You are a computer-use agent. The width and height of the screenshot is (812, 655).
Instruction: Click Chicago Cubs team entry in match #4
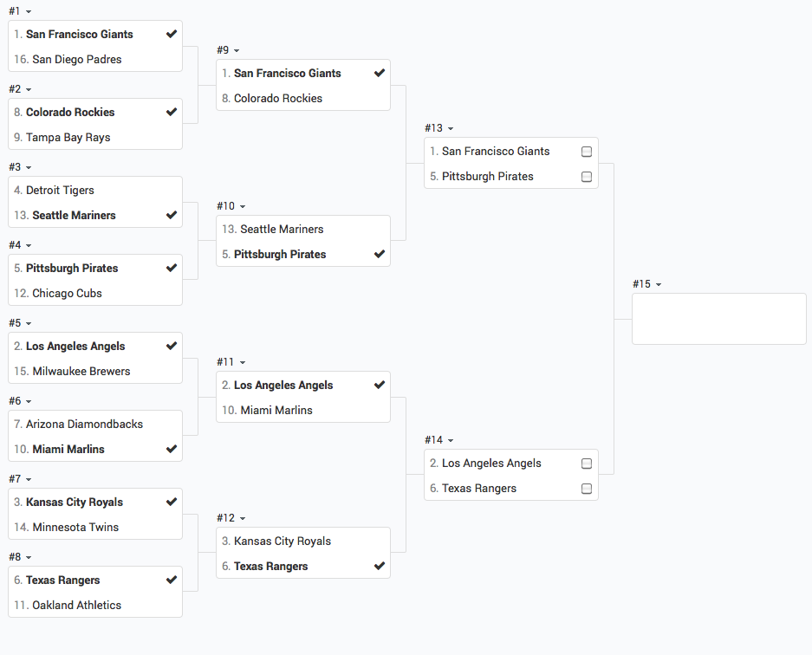coord(67,293)
